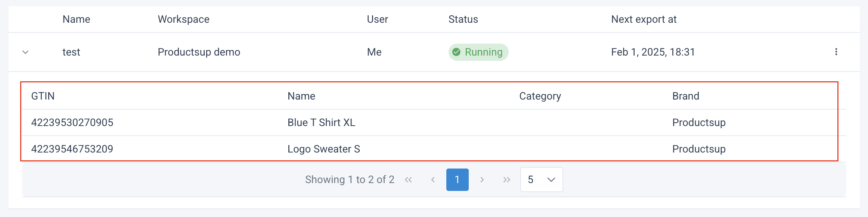Viewport: 868px width, 217px height.
Task: Open rows per page dropdown
Action: 541,180
